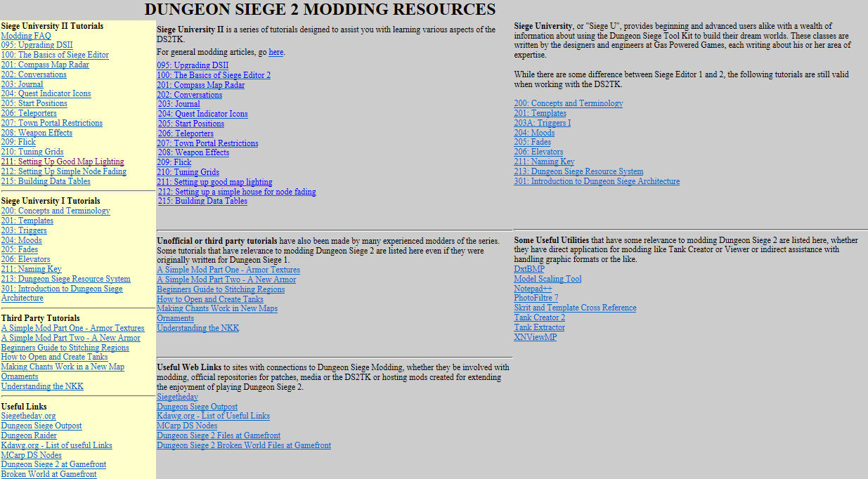The height and width of the screenshot is (479, 868).
Task: Open "Dungeon Siege 2 Files at Gamefront"
Action: 219,435
